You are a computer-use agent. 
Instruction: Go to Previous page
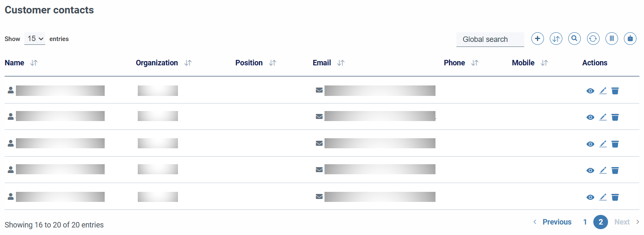point(552,222)
